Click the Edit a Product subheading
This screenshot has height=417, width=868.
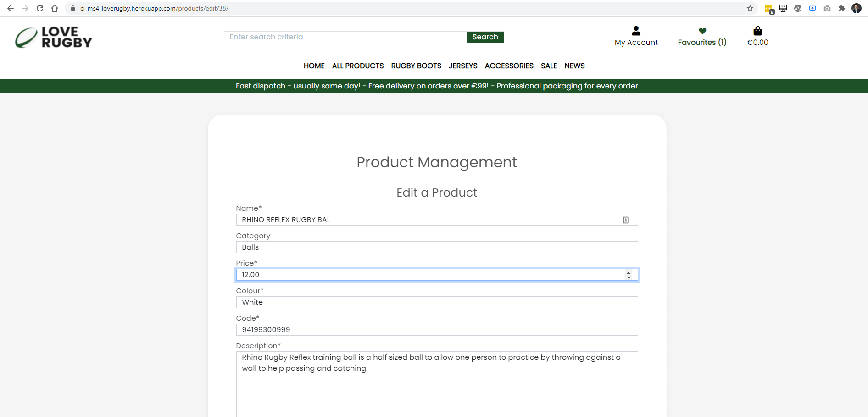pyautogui.click(x=437, y=192)
